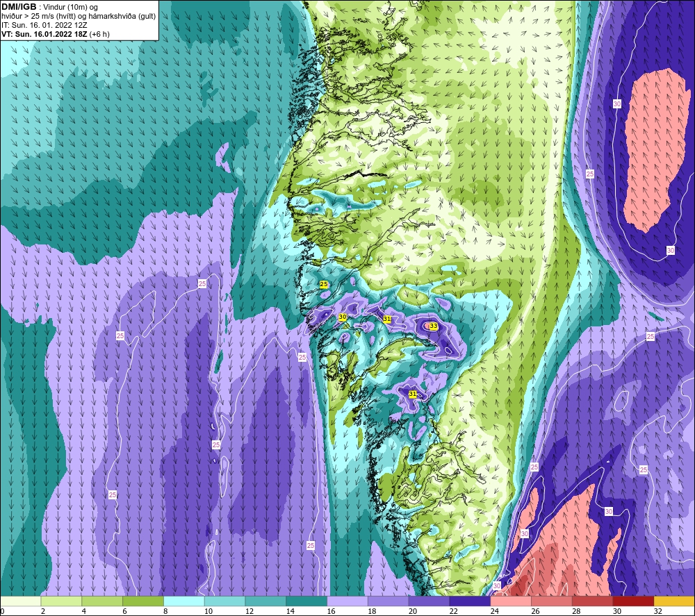Click the legend scale tick label 24
Viewport: 695px width, 616px height.
(495, 611)
